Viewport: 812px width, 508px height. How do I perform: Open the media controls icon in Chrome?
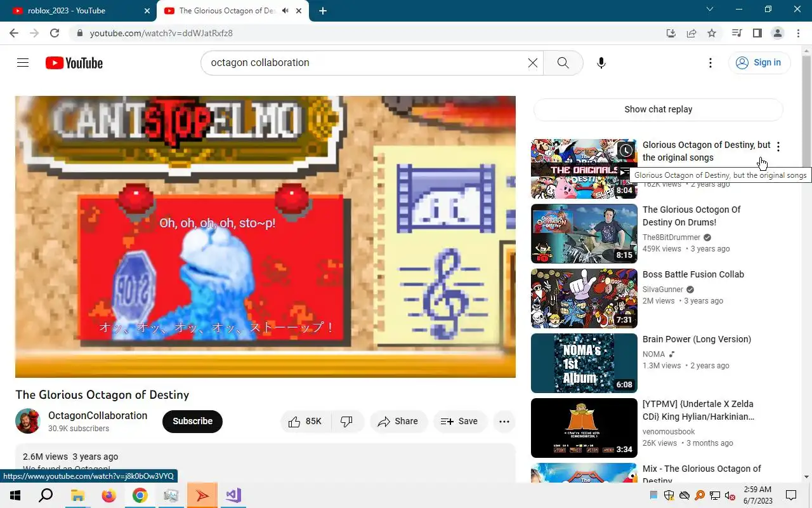(x=737, y=33)
